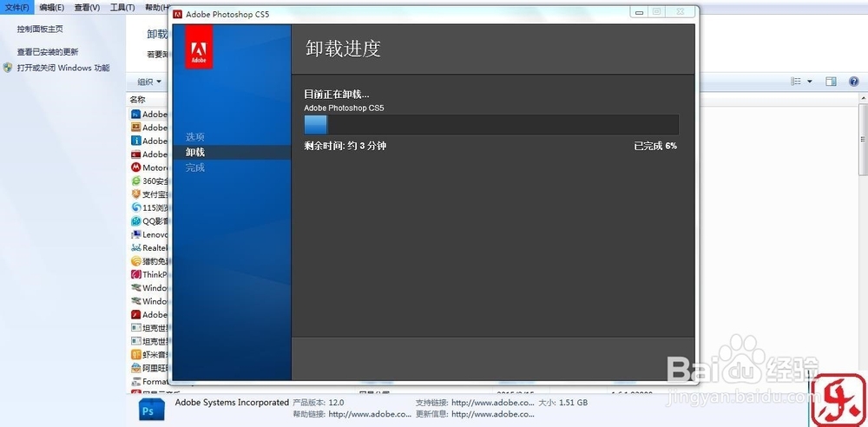Open the 文件(F) menu
868x427 pixels.
coord(17,7)
